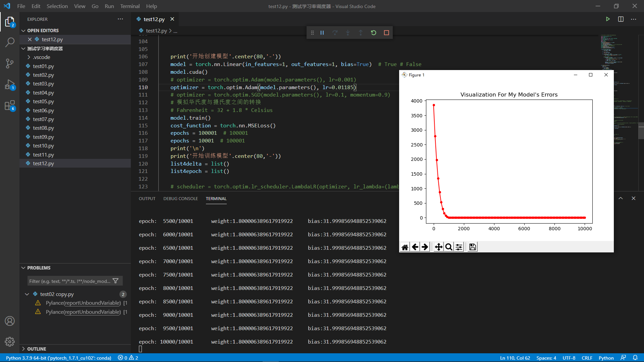Open test11.py from the file tree

coord(43,155)
